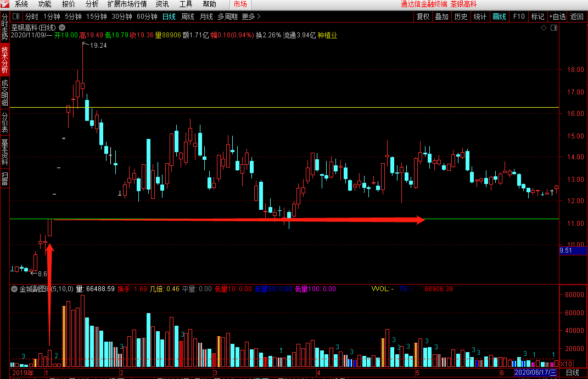Click 通达信金融终端 荃银高科 title text
The height and width of the screenshot is (379, 588).
[x=438, y=4]
